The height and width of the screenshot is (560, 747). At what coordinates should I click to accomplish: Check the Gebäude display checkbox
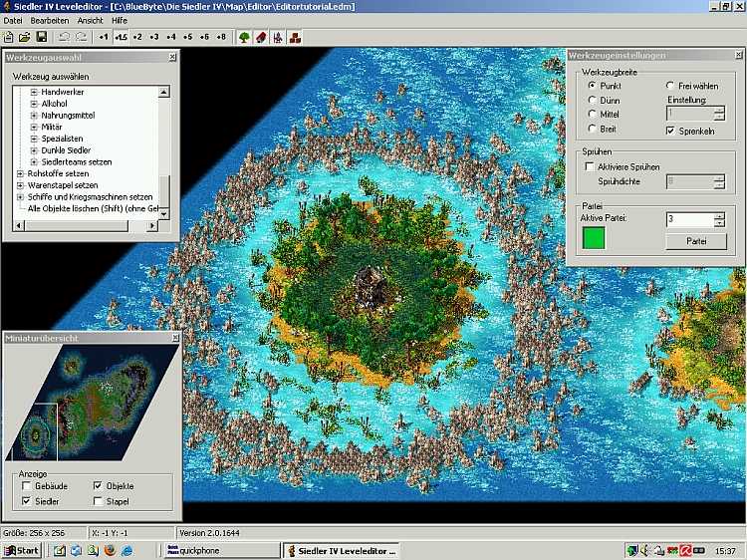[x=27, y=486]
